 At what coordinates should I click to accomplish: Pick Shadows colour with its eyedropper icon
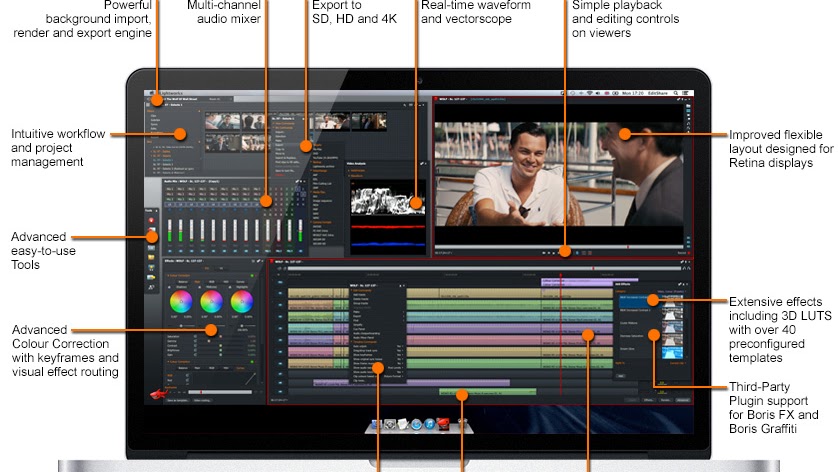pyautogui.click(x=169, y=287)
